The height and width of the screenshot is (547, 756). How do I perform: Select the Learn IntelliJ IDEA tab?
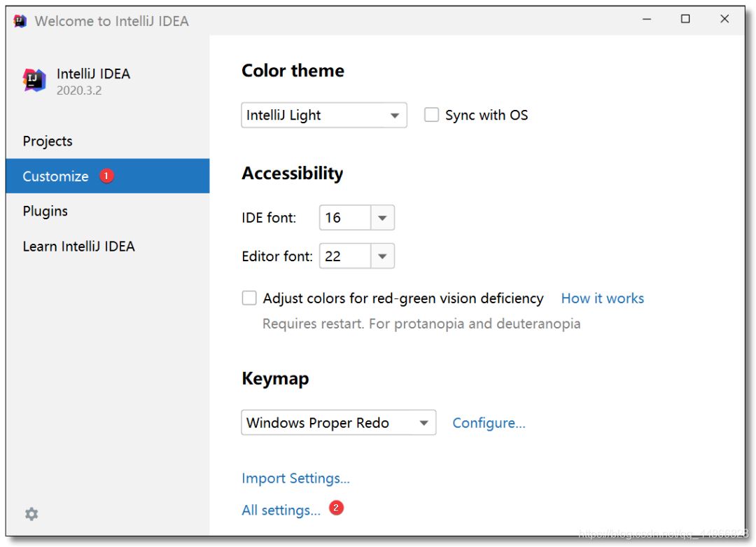click(x=78, y=247)
